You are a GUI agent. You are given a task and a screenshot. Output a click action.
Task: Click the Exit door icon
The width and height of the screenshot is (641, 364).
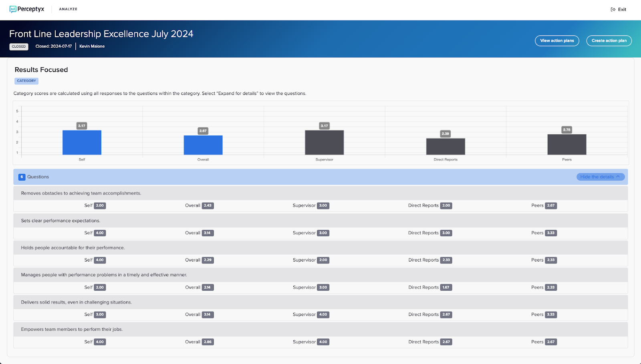tap(613, 10)
